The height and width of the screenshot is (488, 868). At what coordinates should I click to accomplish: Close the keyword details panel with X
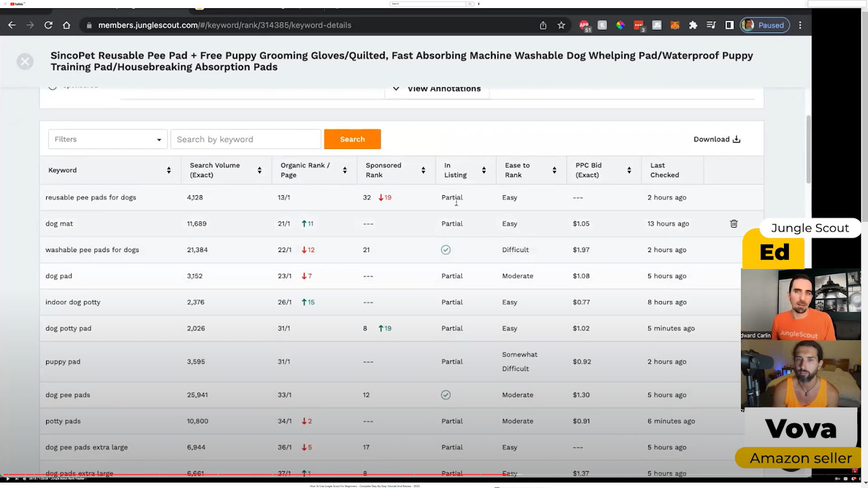coord(25,61)
